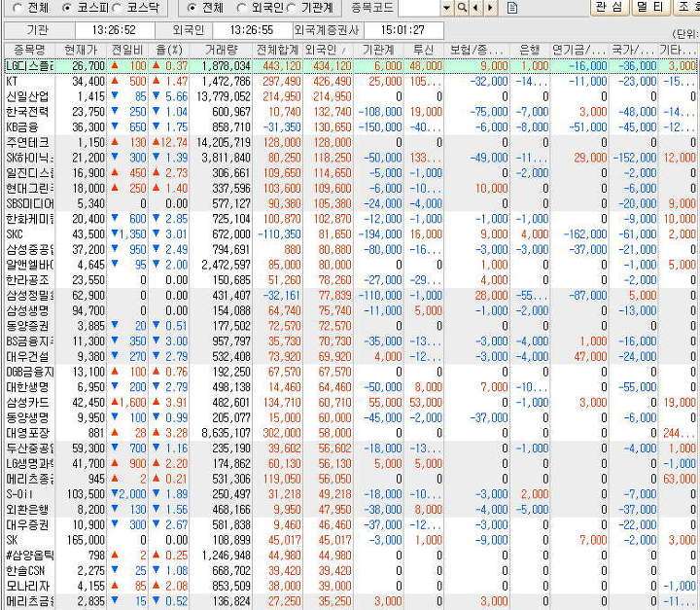Select the 한국전력 stock name

(27, 112)
